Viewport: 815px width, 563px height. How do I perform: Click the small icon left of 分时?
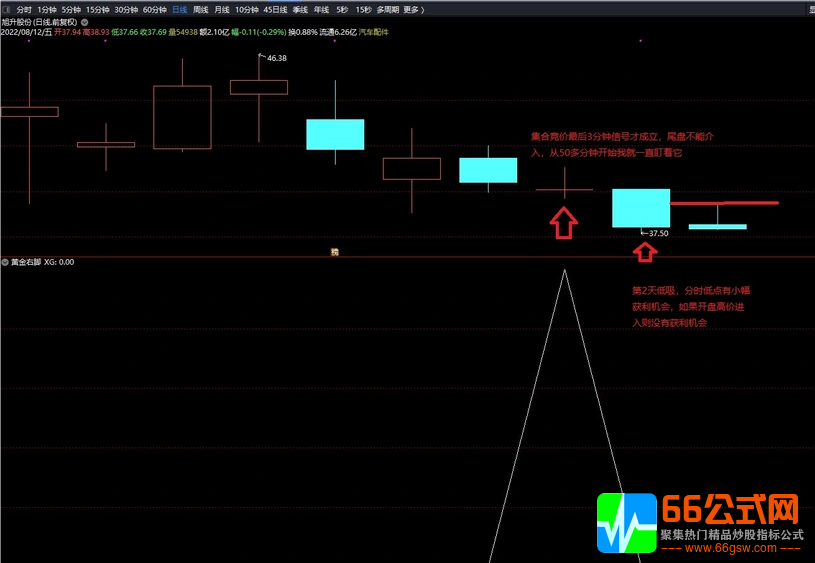point(6,9)
